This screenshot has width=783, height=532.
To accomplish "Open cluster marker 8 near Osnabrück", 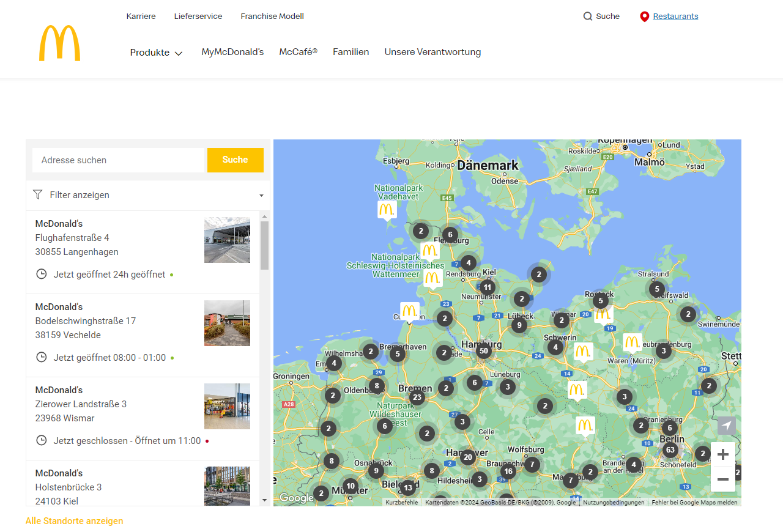I will (332, 461).
